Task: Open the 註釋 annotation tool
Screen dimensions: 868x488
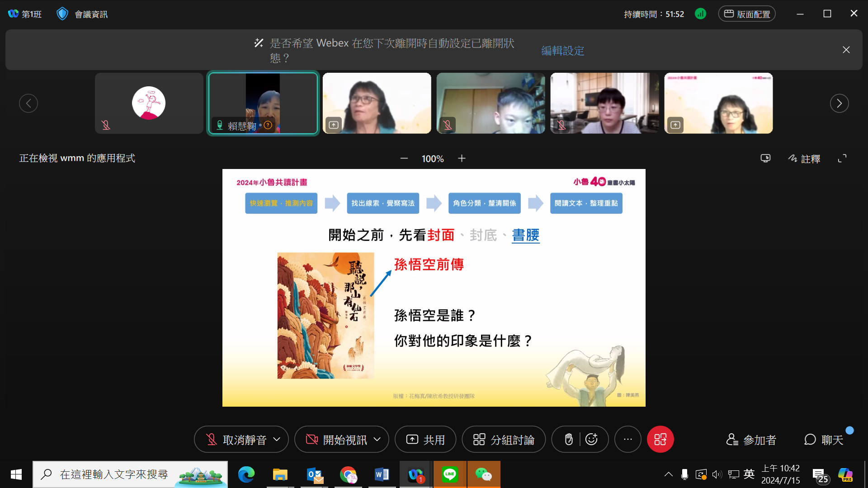Action: point(804,159)
